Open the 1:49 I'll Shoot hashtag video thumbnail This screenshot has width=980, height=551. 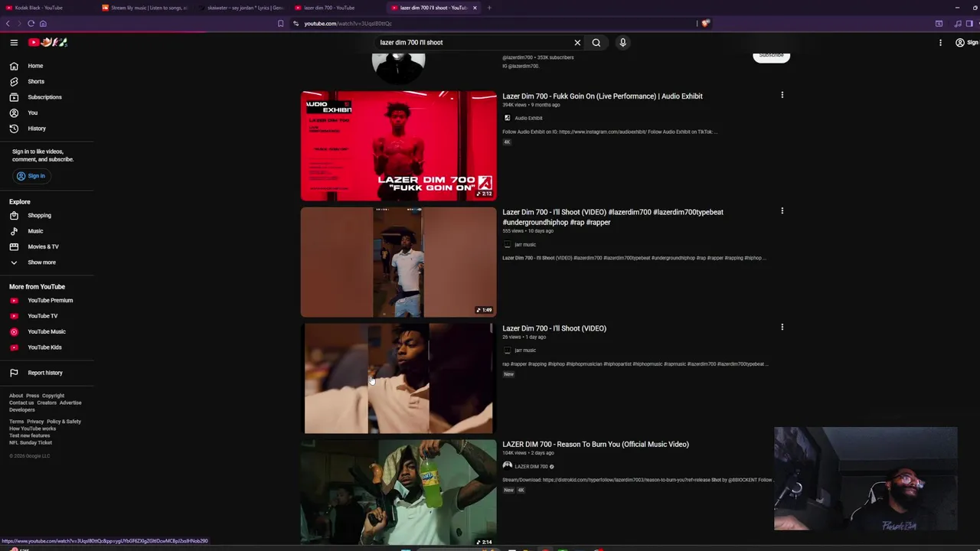[398, 262]
